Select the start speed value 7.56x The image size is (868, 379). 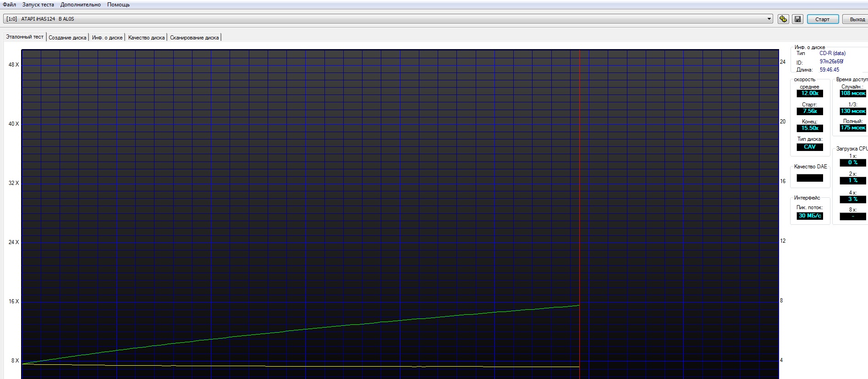coord(810,111)
